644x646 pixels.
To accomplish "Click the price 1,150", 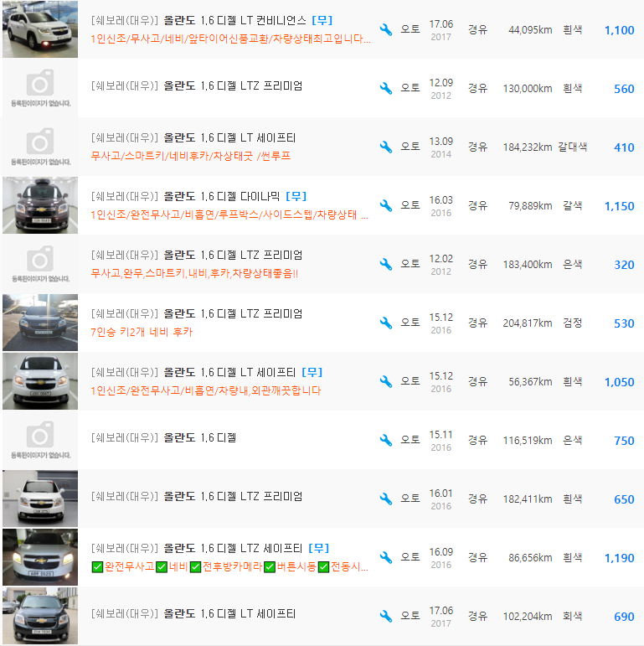I will tap(619, 206).
